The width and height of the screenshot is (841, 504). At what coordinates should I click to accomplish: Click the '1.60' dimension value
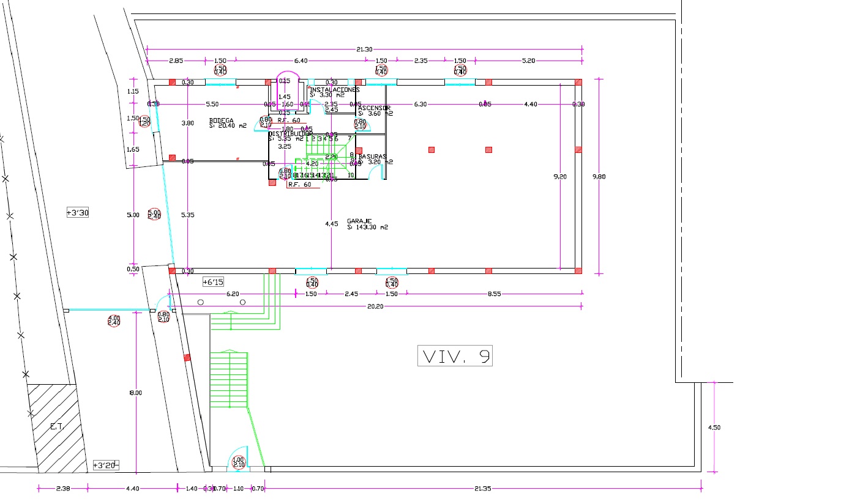point(287,105)
